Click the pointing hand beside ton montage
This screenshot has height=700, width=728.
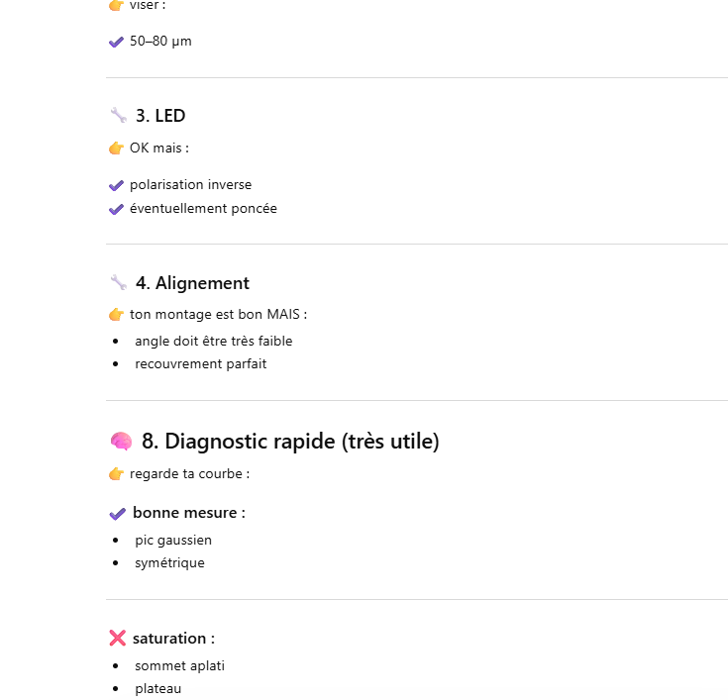[x=116, y=315]
